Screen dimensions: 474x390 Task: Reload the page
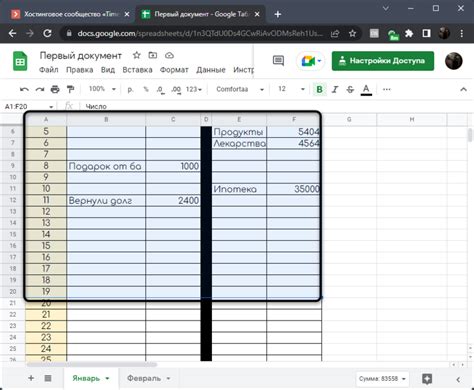47,33
